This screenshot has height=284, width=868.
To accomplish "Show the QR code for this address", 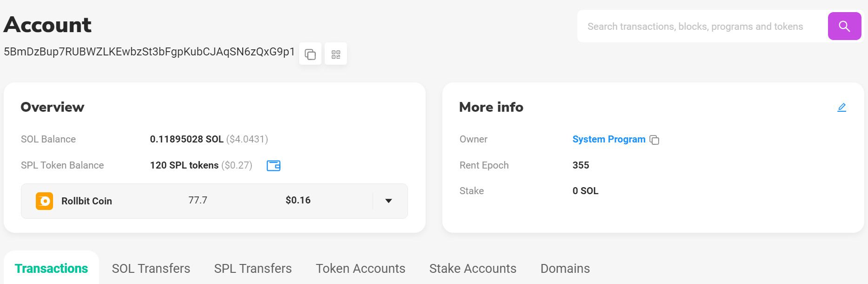I will point(336,54).
